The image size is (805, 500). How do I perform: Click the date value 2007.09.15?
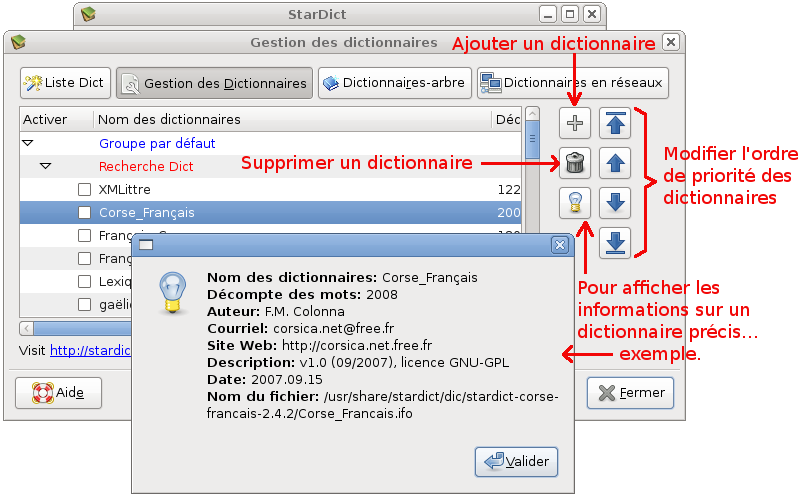[286, 380]
